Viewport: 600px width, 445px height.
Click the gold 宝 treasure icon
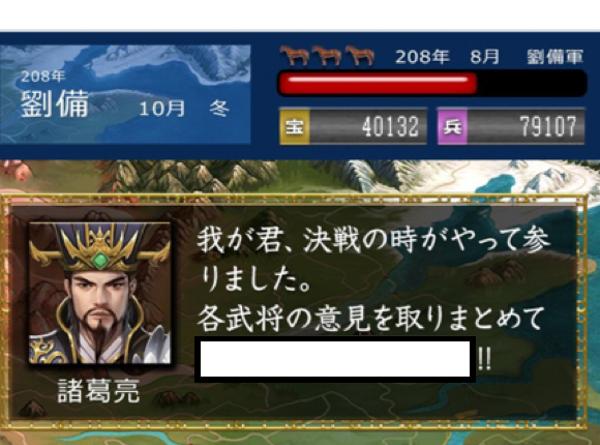coord(295,127)
